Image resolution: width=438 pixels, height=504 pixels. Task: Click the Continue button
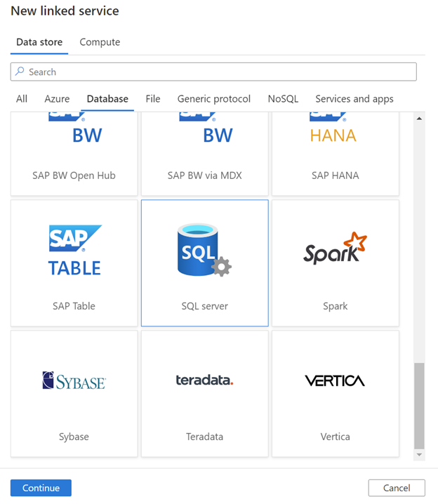41,488
